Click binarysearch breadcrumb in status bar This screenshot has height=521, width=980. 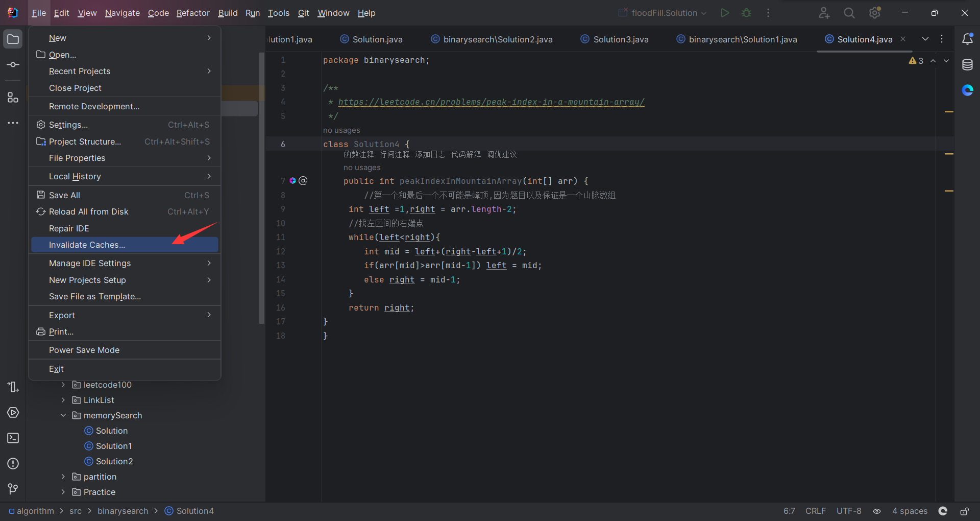[122, 511]
